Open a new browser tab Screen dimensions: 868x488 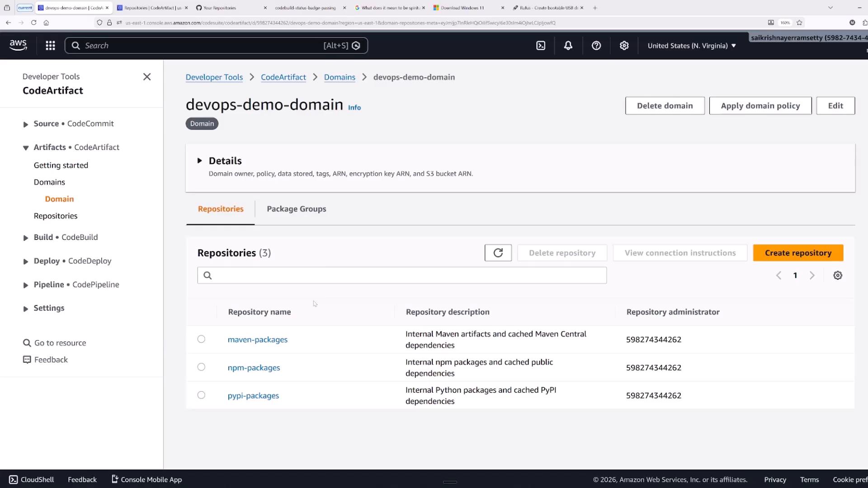tap(595, 8)
